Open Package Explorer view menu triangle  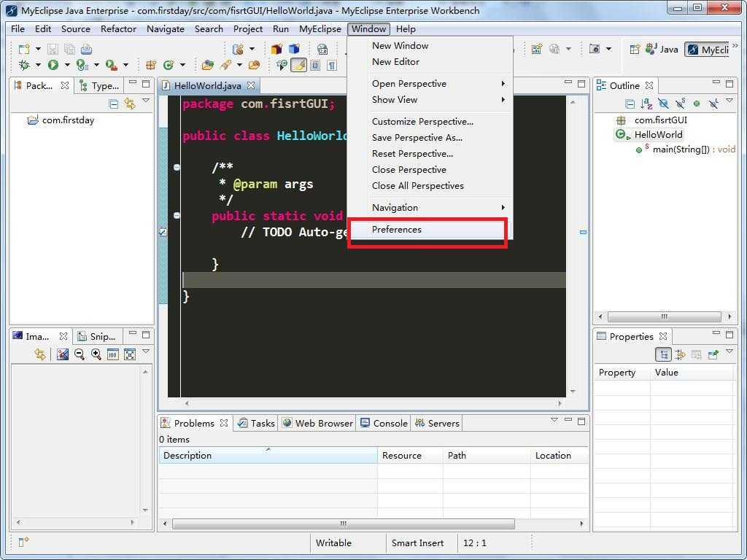(x=146, y=101)
